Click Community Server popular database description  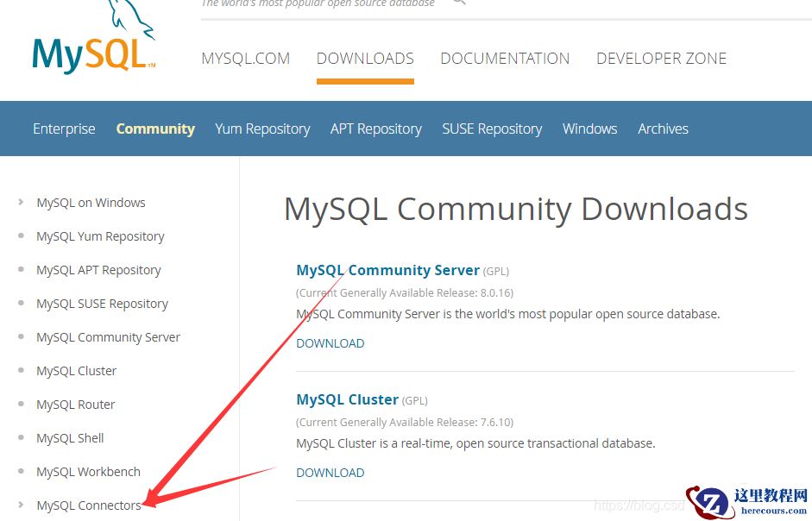coord(508,314)
